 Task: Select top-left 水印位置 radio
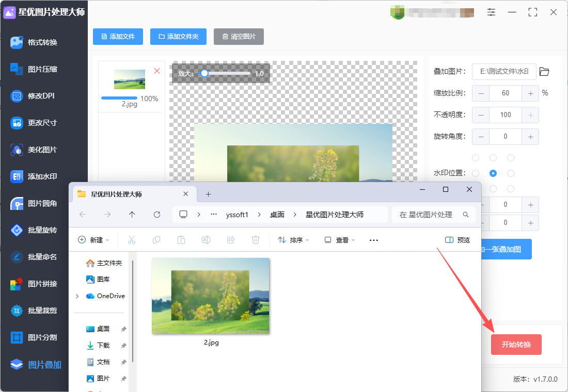[x=476, y=158]
